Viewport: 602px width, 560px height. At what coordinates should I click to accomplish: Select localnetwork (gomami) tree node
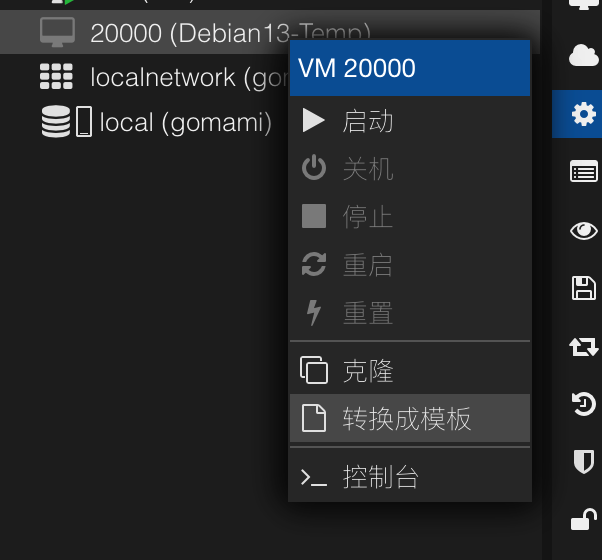(x=180, y=77)
